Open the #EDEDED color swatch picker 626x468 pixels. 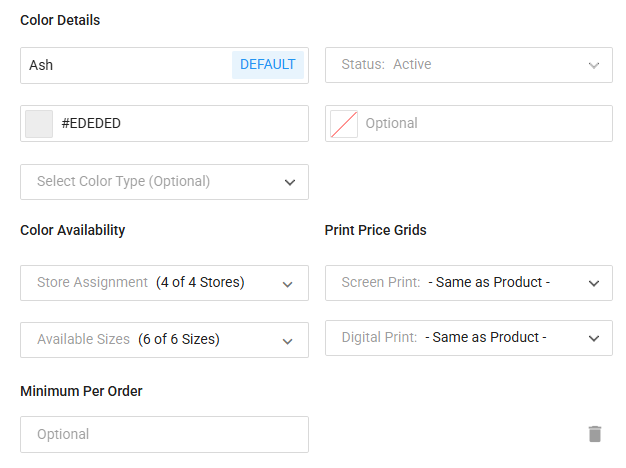[39, 124]
